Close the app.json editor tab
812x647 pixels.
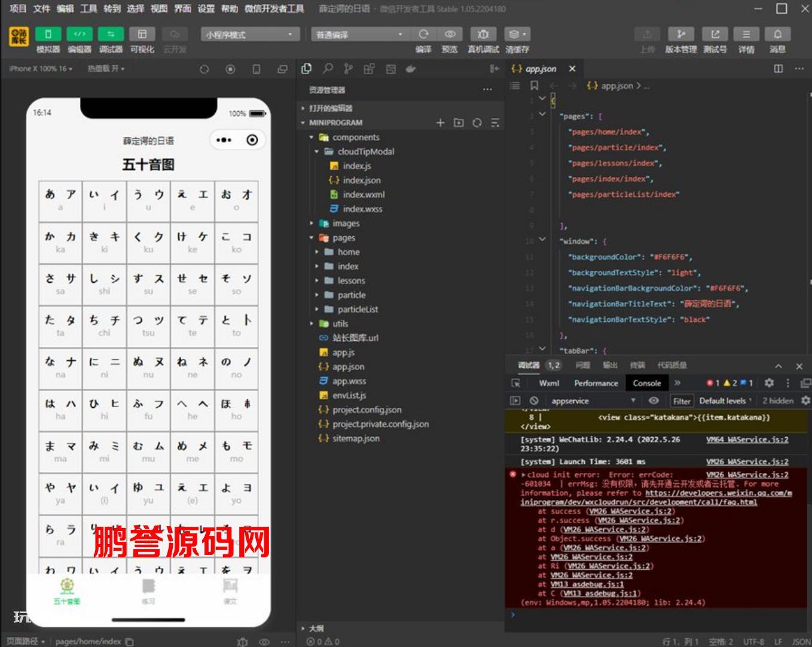pos(572,69)
